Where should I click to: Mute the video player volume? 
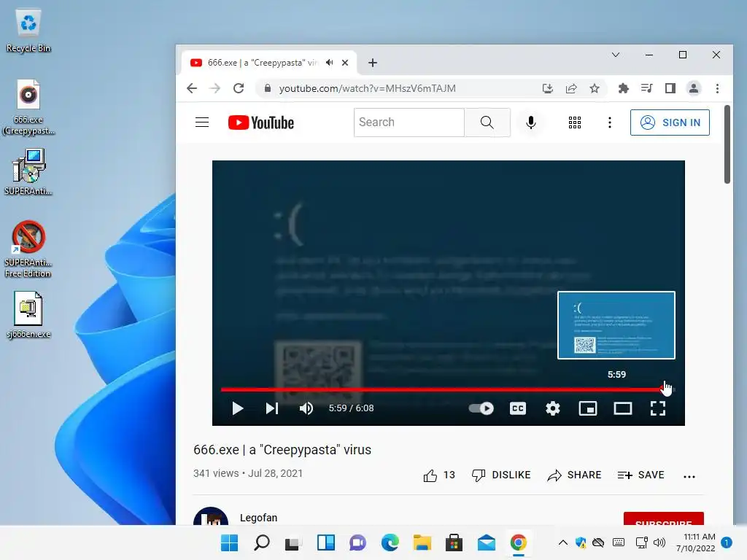click(x=306, y=408)
